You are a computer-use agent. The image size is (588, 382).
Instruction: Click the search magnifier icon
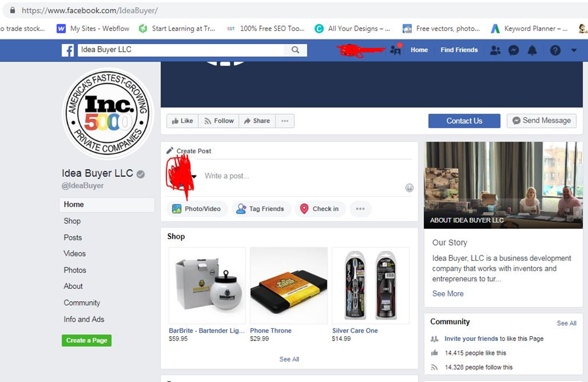(x=296, y=50)
